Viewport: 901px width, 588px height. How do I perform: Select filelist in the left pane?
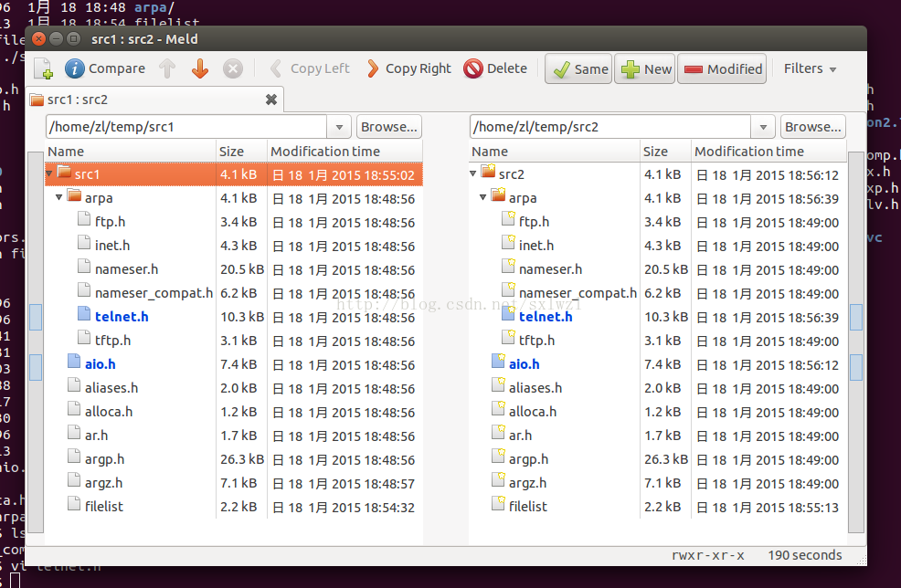104,507
